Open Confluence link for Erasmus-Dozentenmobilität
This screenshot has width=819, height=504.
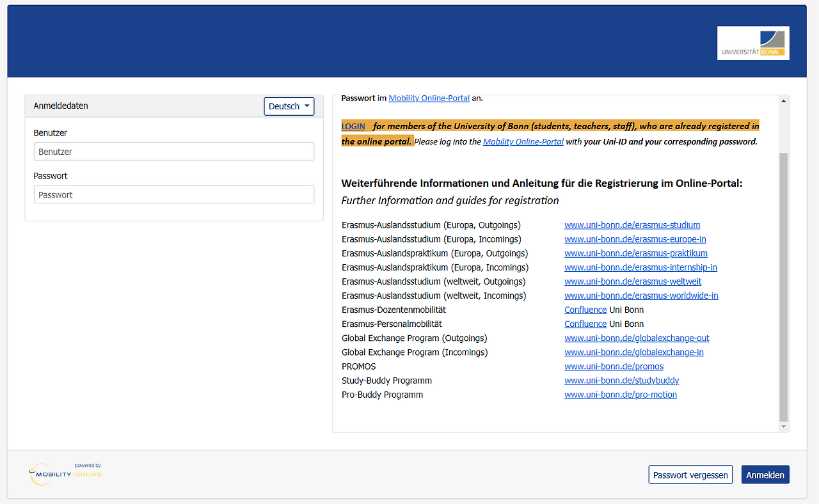tap(585, 310)
